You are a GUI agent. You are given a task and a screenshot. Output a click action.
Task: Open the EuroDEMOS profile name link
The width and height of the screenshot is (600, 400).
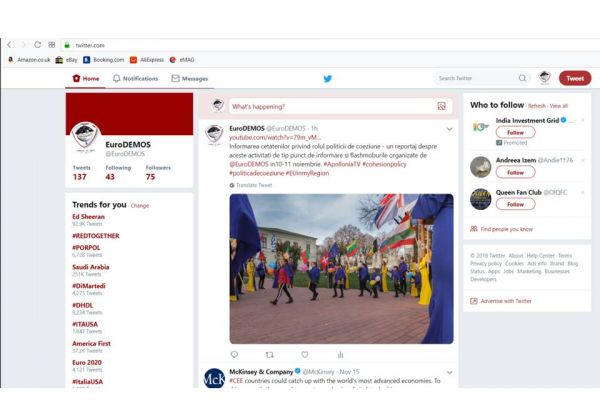pyautogui.click(x=128, y=145)
